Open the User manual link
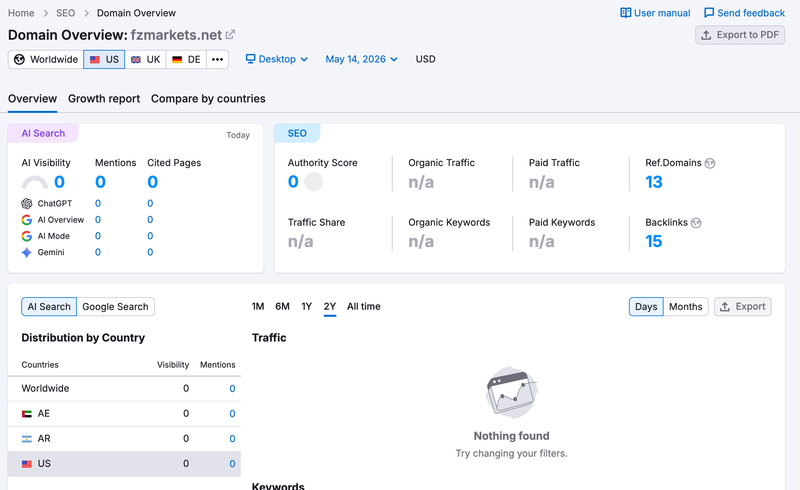 pyautogui.click(x=655, y=13)
